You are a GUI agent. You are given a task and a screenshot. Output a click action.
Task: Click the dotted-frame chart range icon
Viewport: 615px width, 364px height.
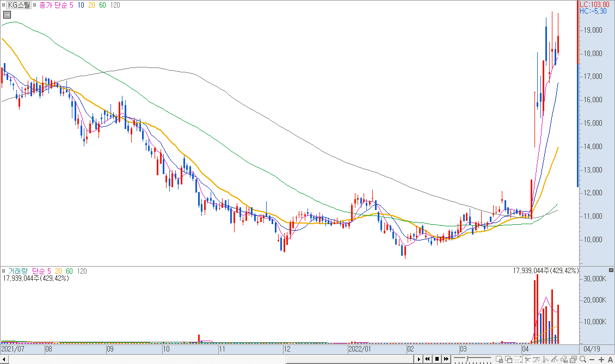[x=518, y=359]
